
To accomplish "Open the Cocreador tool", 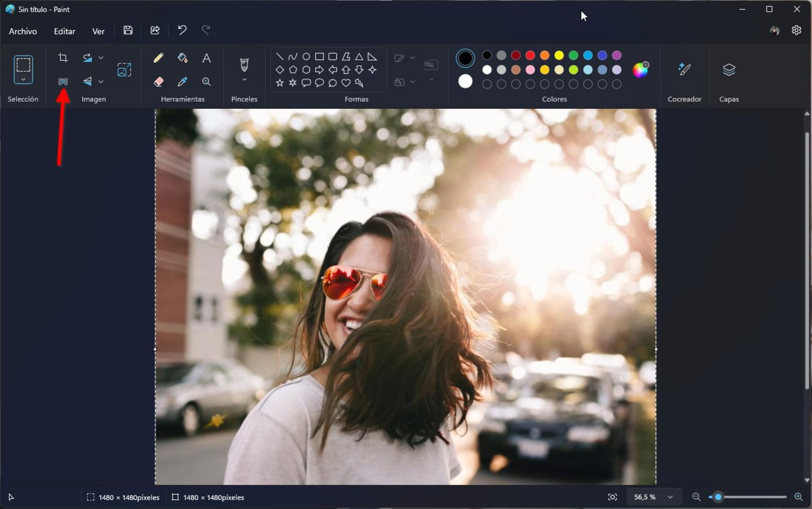I will pyautogui.click(x=685, y=69).
